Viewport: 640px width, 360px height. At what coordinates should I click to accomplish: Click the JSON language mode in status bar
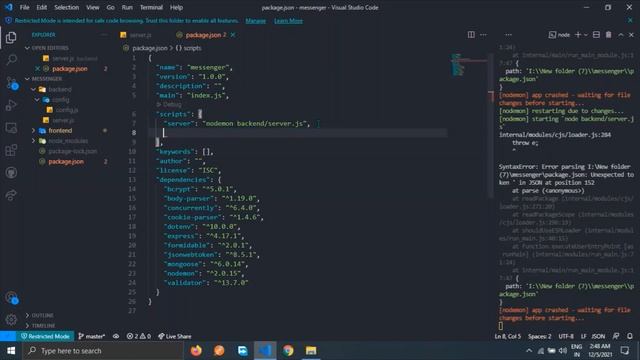point(598,336)
